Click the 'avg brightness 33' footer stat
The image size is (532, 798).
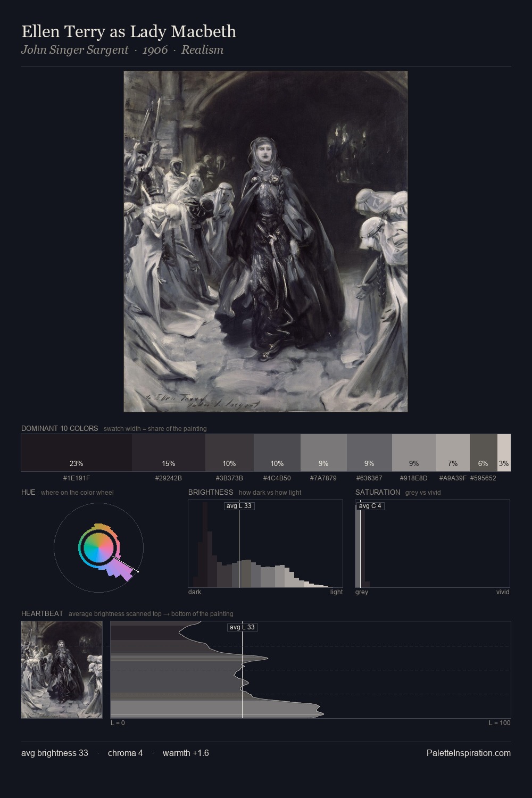coord(55,753)
